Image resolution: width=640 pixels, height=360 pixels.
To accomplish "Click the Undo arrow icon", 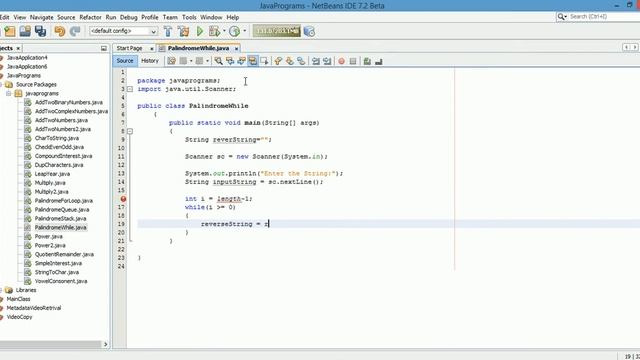I will point(60,31).
